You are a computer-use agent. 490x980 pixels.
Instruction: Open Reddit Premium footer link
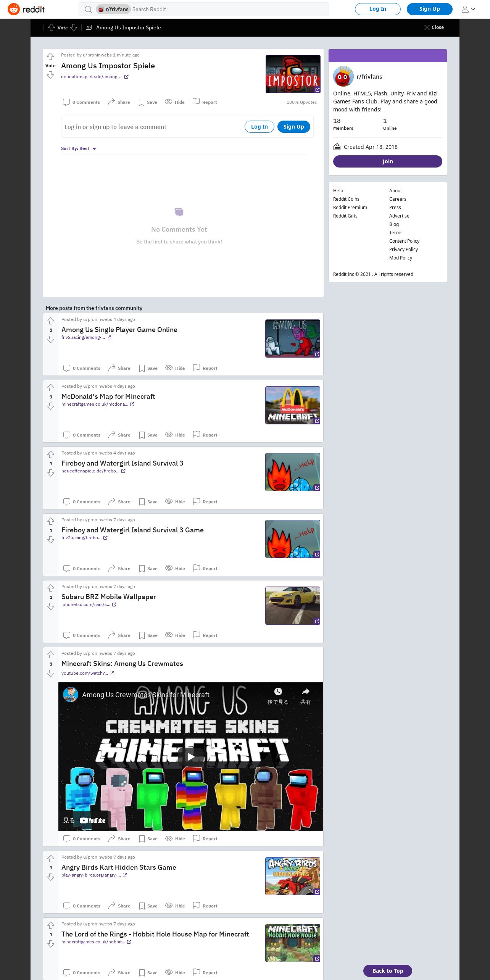[x=350, y=208]
